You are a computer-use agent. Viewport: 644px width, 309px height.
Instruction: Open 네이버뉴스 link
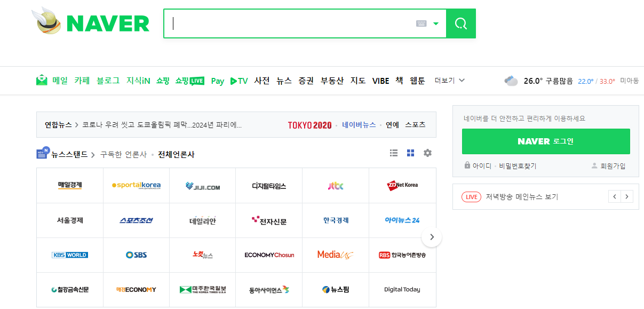pos(359,125)
